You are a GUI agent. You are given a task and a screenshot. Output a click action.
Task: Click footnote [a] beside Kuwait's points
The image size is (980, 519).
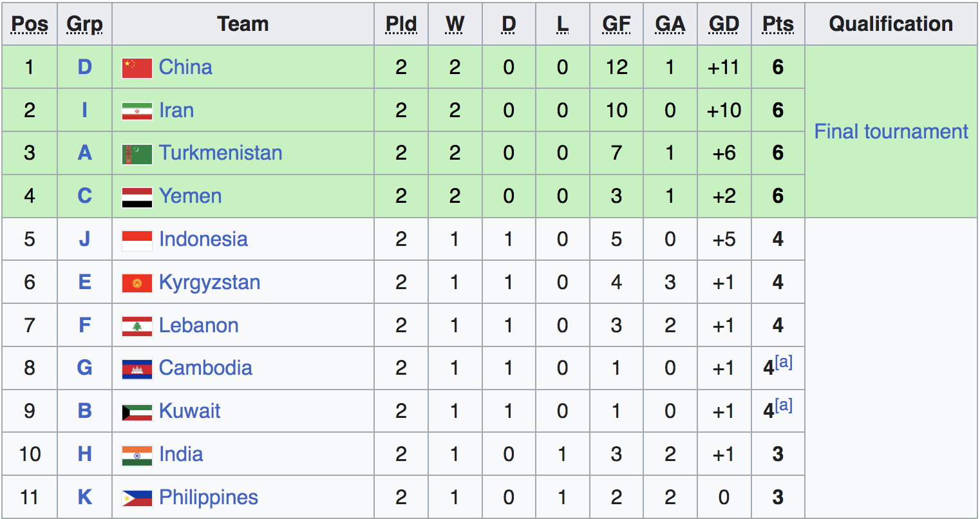[x=784, y=405]
